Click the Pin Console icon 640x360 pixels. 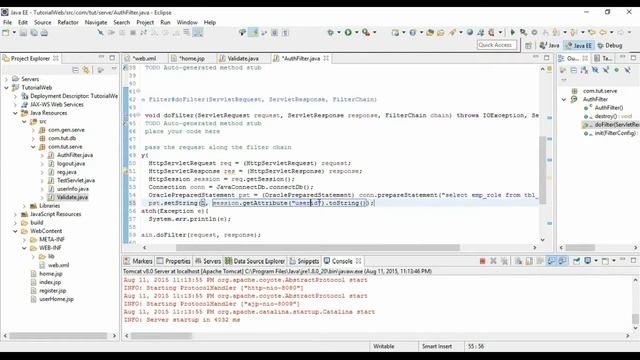576,261
